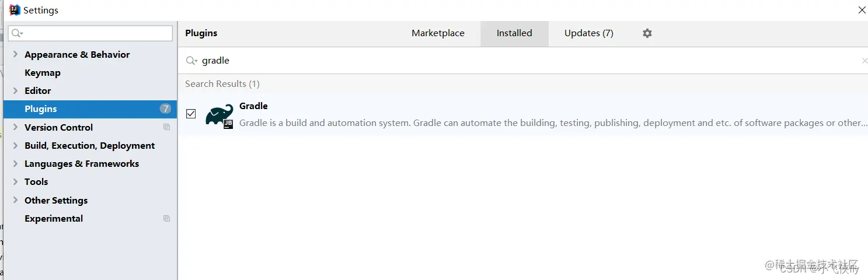Screen dimensions: 868x280
Task: Expand the Languages & Frameworks section
Action: [16, 163]
